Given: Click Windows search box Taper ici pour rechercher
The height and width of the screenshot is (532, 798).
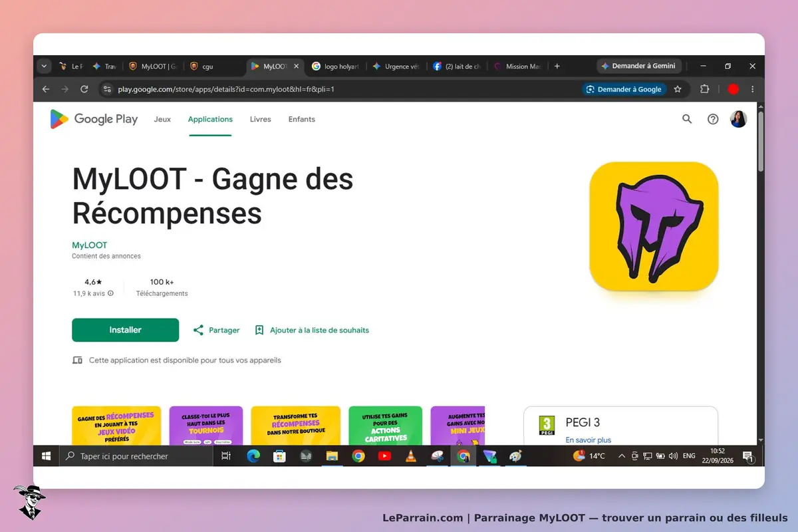Looking at the screenshot, I should click(x=136, y=456).
